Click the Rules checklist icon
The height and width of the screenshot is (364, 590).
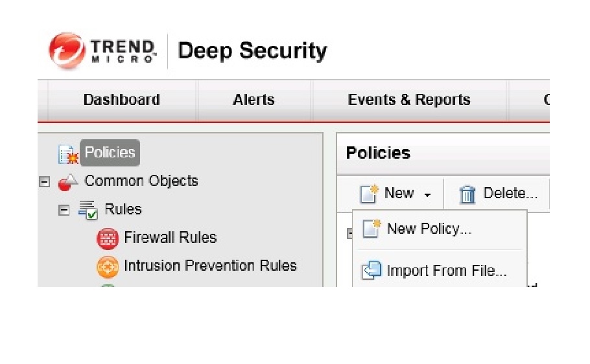(88, 210)
